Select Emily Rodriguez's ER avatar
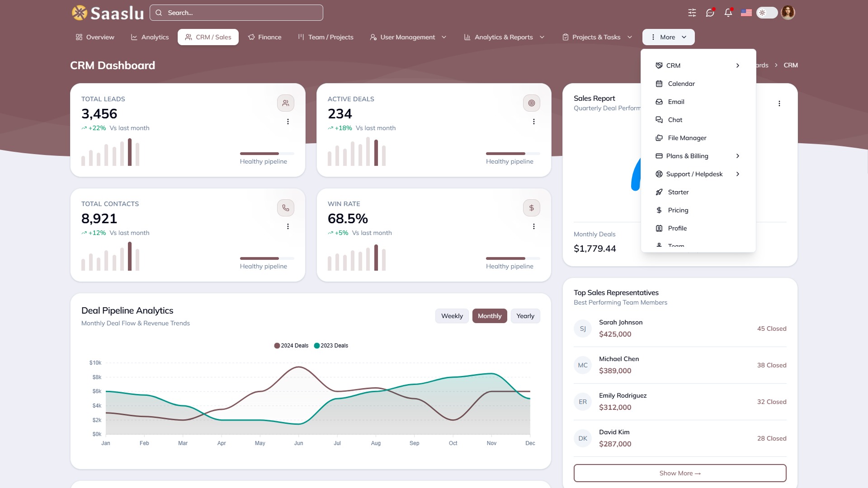The height and width of the screenshot is (488, 868). pos(583,402)
